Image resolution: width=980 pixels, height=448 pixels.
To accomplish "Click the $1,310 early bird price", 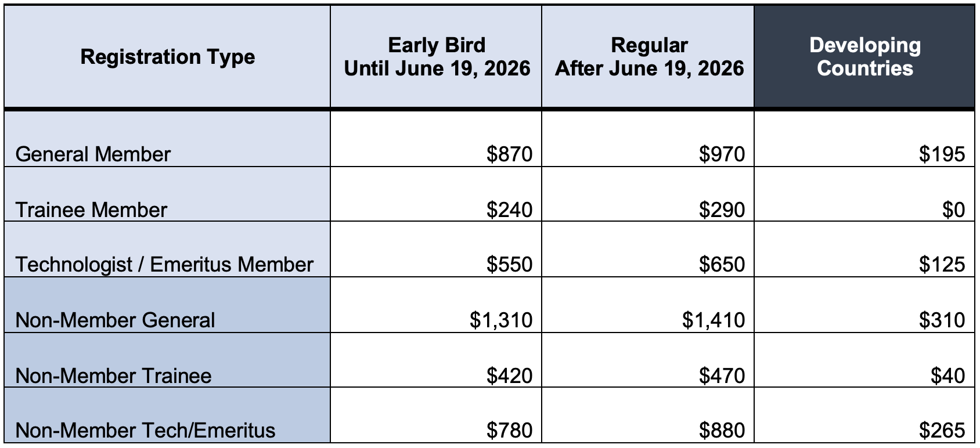I will pyautogui.click(x=501, y=320).
